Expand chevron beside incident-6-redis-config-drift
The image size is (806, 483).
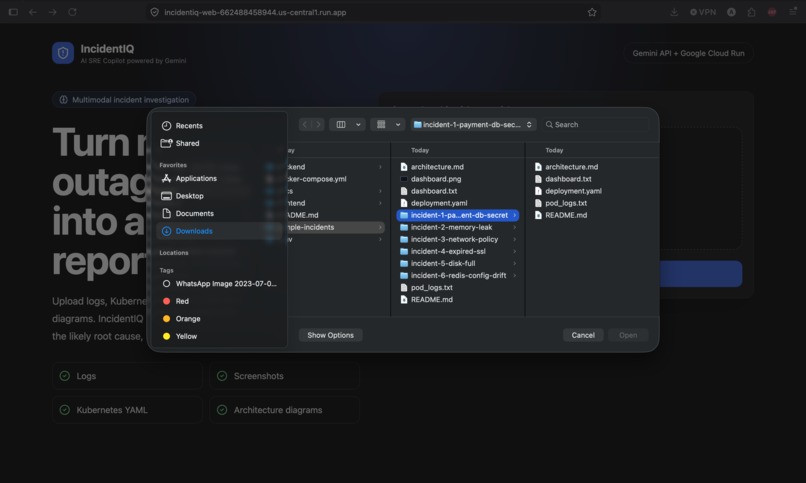coord(515,275)
